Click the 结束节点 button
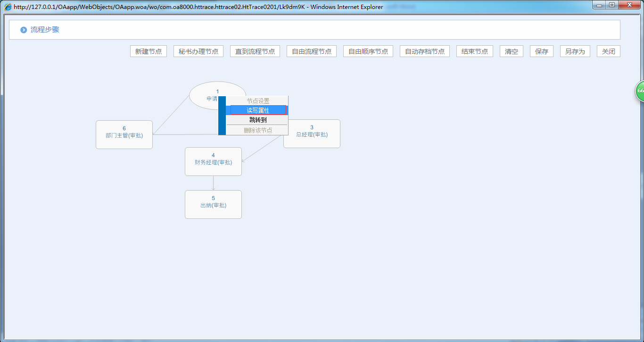The width and height of the screenshot is (644, 342). pyautogui.click(x=475, y=51)
